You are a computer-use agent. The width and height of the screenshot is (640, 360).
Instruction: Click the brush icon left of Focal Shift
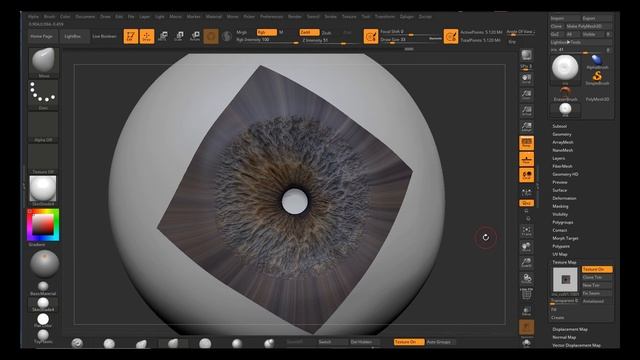(x=371, y=36)
